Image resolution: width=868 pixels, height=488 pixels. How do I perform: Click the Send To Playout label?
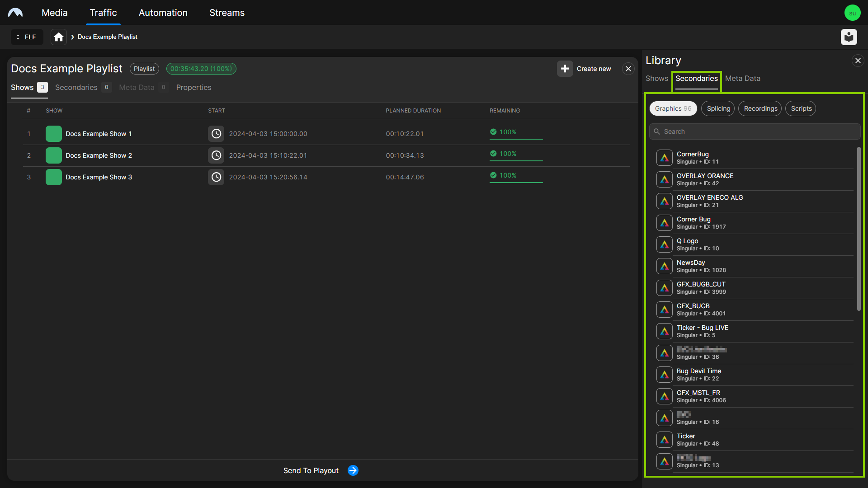tap(311, 470)
